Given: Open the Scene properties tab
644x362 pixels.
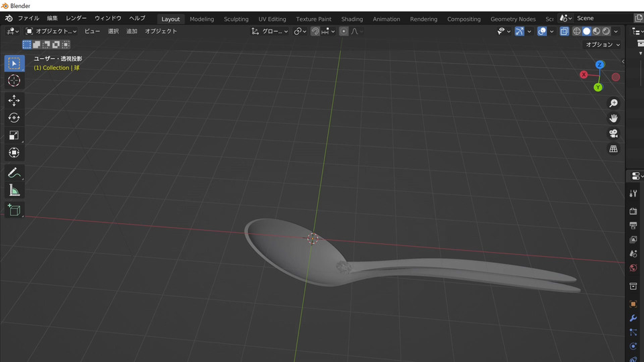Looking at the screenshot, I should (x=633, y=253).
